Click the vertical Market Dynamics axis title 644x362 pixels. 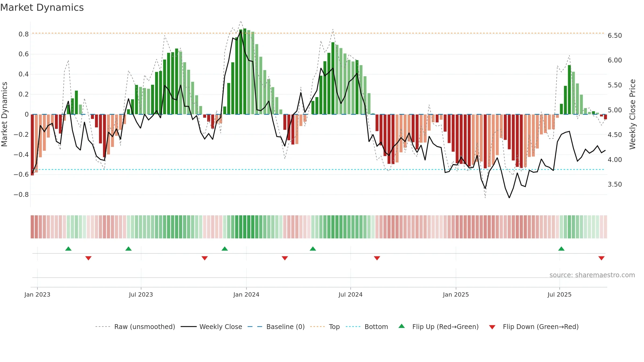click(x=4, y=114)
